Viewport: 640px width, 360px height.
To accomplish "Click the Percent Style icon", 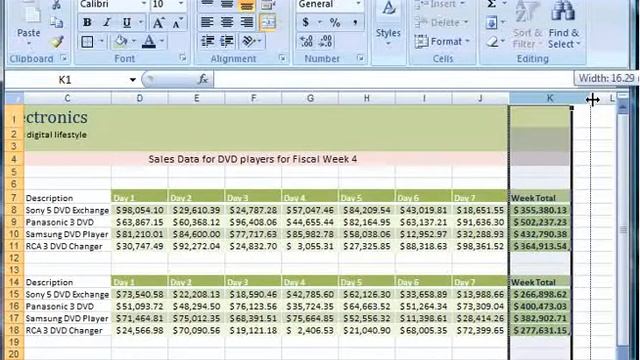I will tap(335, 22).
